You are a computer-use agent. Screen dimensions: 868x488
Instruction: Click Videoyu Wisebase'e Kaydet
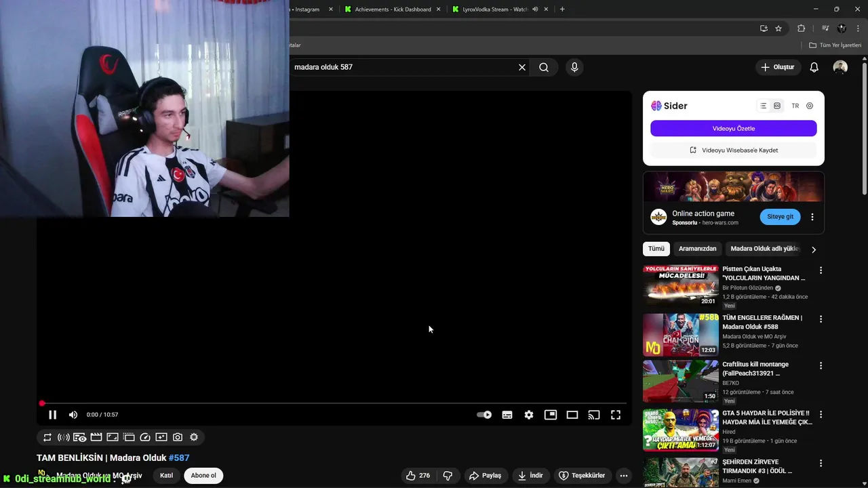734,150
